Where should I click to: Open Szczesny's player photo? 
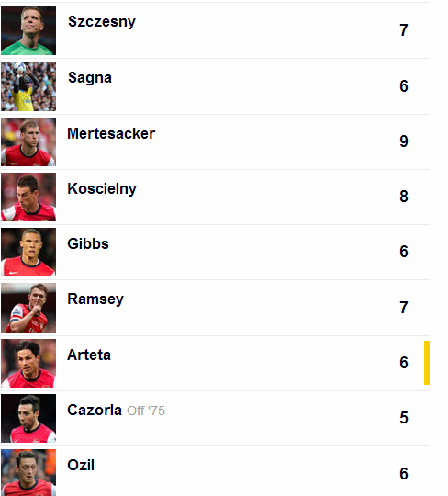point(28,30)
